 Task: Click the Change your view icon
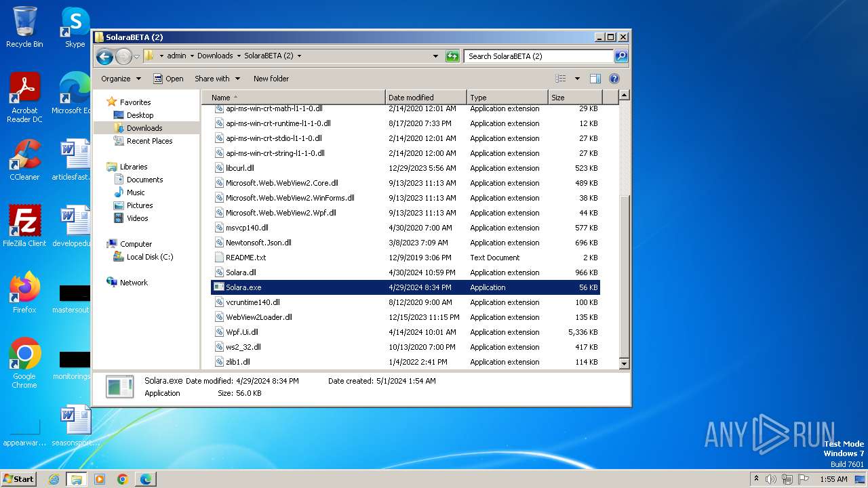[x=561, y=79]
